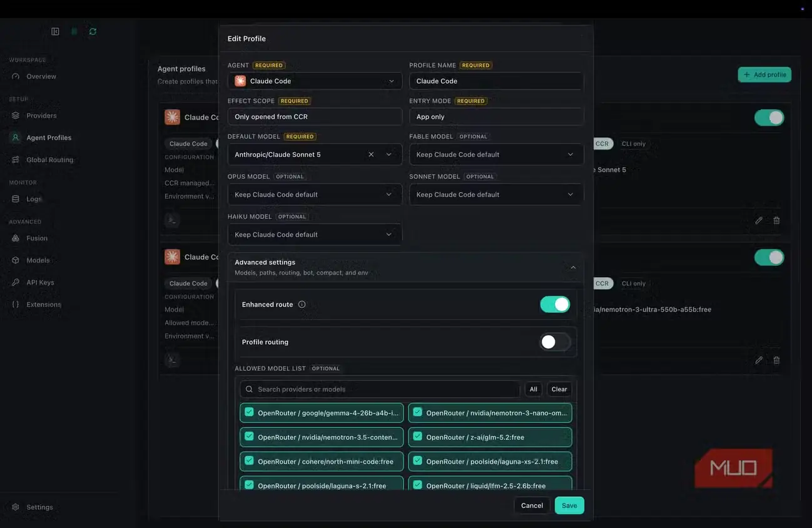
Task: Delete the Sonnet 5 profile with trash icon
Action: click(x=776, y=220)
